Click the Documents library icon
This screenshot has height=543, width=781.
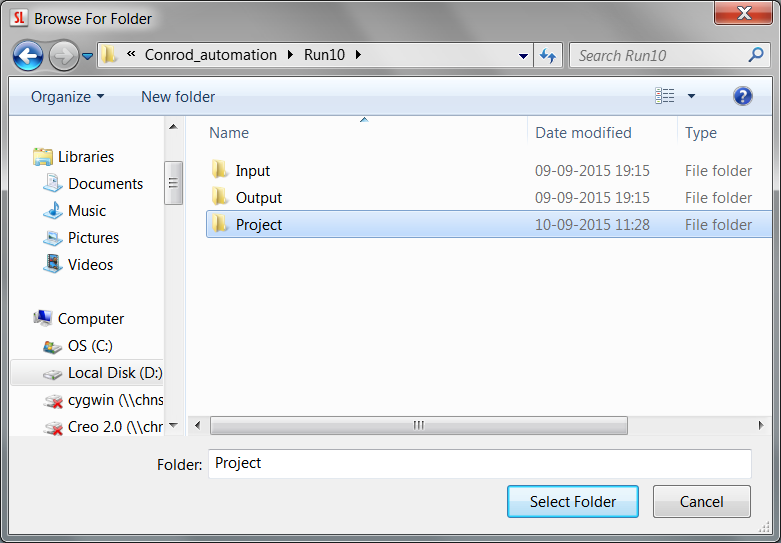(x=53, y=183)
